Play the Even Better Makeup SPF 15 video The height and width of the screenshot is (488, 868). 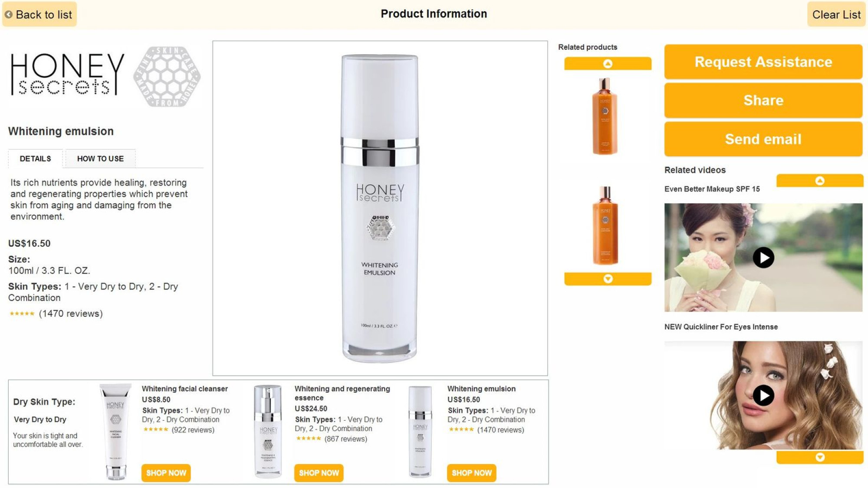(x=763, y=258)
